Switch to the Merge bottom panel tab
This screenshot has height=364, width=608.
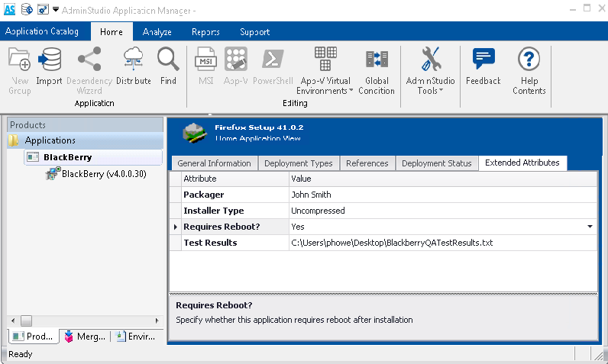coord(86,337)
